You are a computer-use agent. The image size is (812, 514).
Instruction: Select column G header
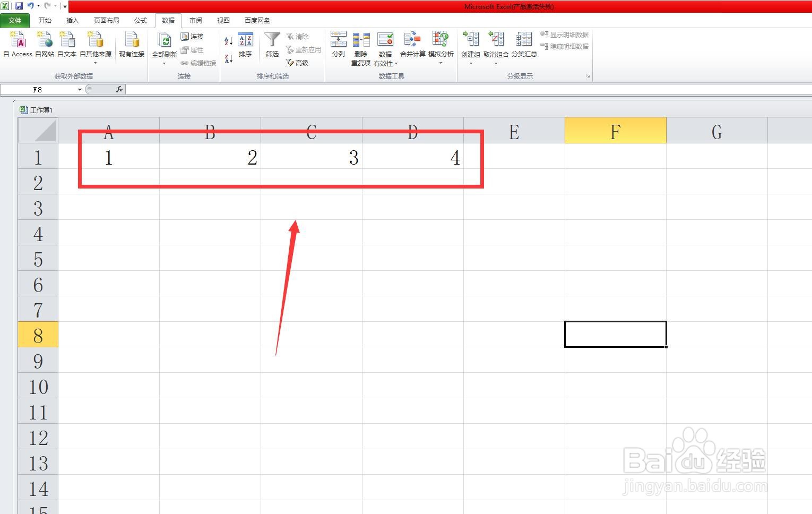click(716, 131)
